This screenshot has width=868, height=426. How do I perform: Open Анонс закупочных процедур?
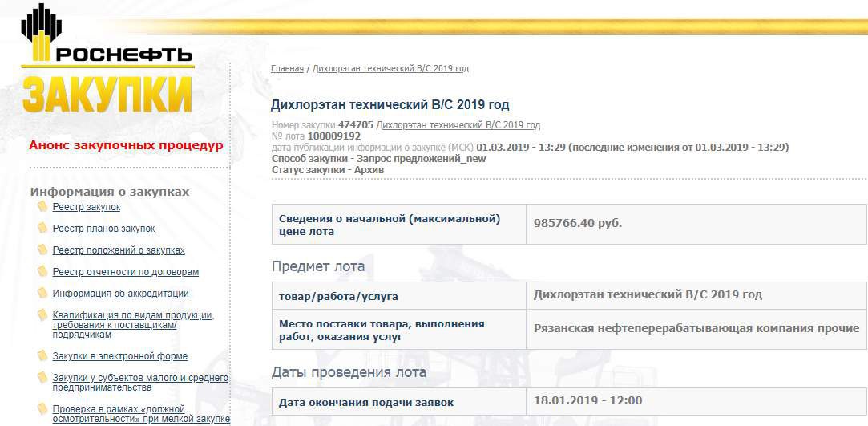pyautogui.click(x=126, y=146)
